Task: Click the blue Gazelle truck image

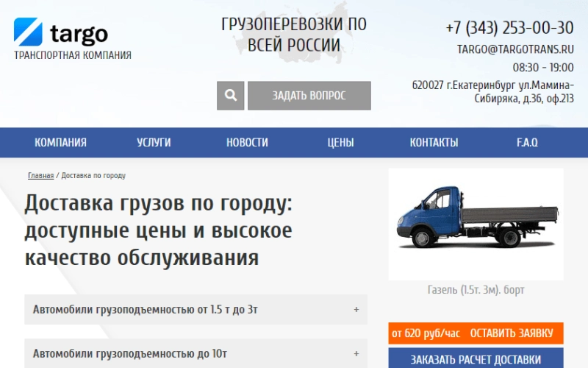Action: (476, 221)
